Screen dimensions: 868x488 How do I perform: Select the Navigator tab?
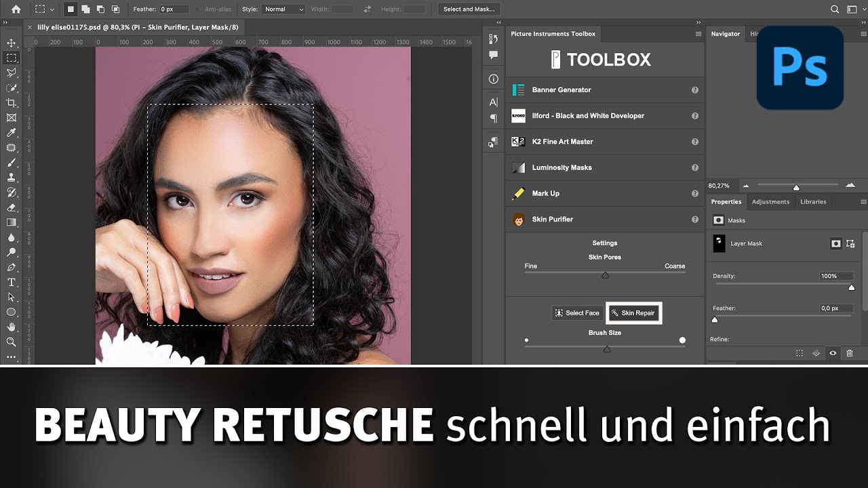[x=725, y=34]
